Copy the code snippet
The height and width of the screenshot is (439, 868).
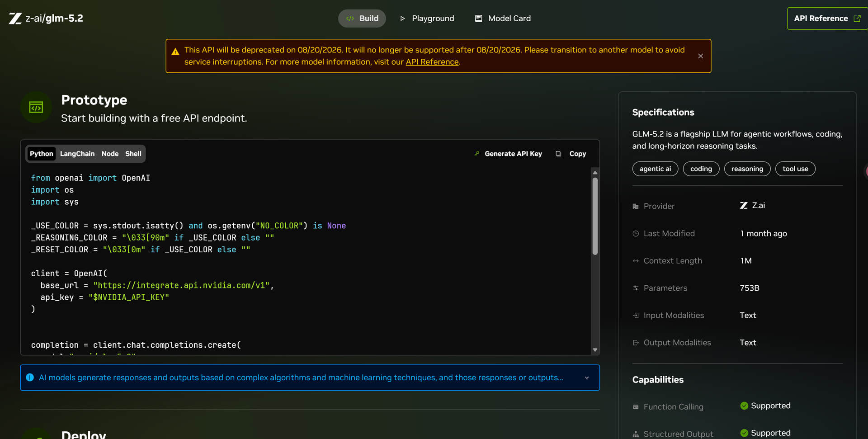pyautogui.click(x=571, y=154)
